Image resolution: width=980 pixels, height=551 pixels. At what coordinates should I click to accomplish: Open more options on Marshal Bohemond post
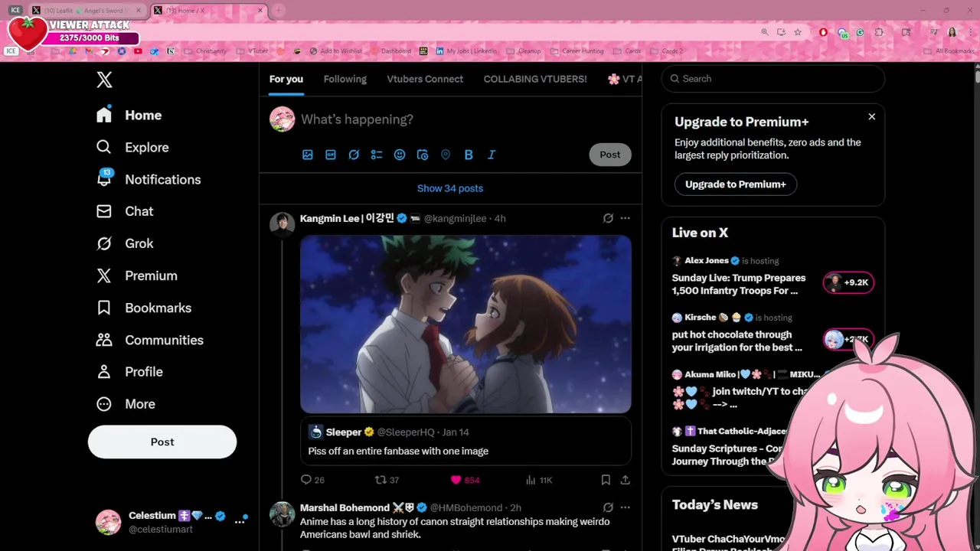point(626,507)
